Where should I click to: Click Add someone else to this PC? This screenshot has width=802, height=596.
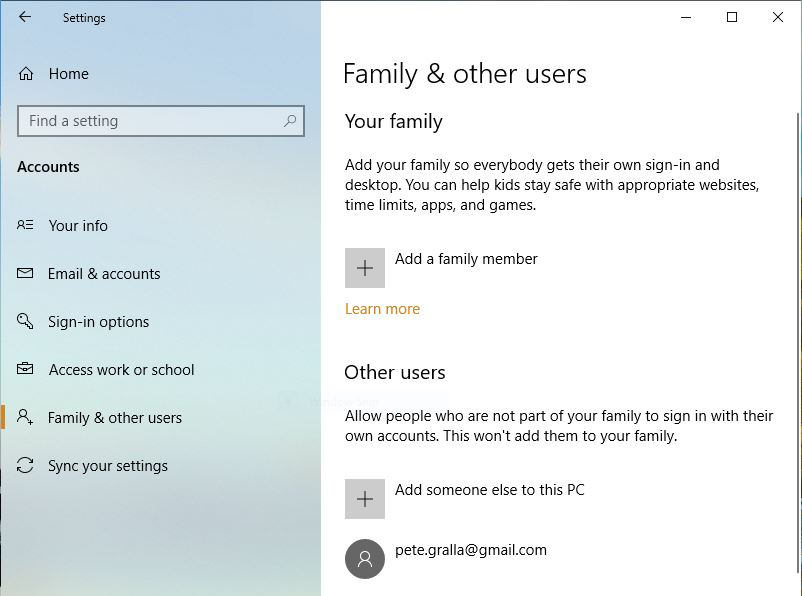coord(489,490)
